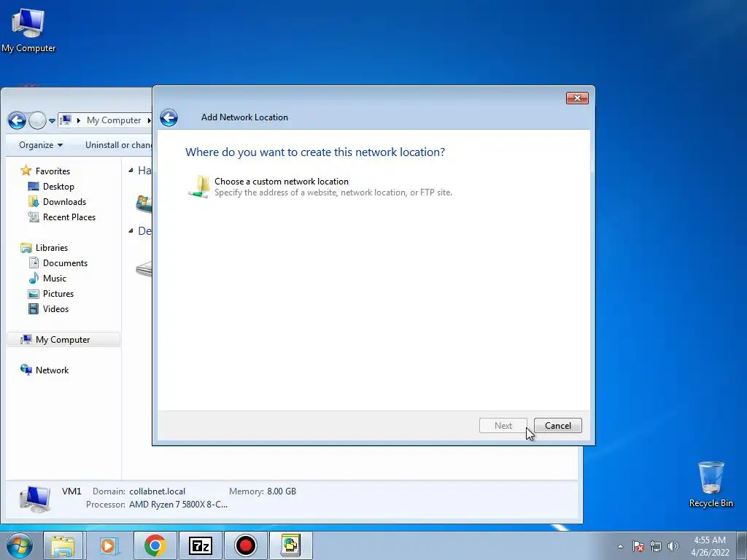
Task: Click the disabled Next button
Action: click(x=503, y=426)
